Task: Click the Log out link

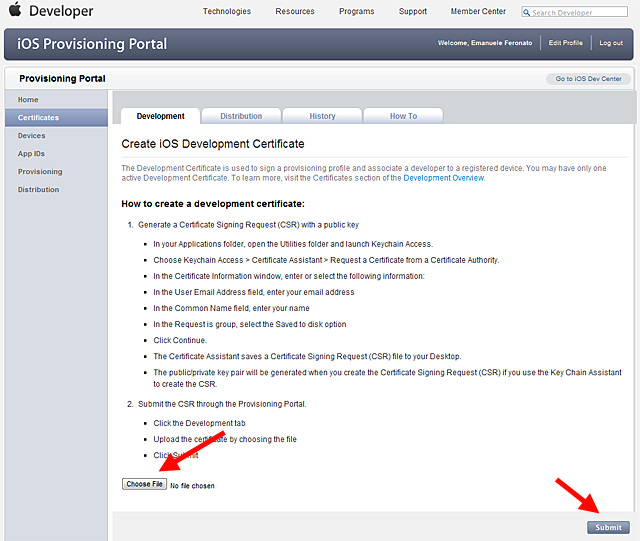Action: click(611, 43)
